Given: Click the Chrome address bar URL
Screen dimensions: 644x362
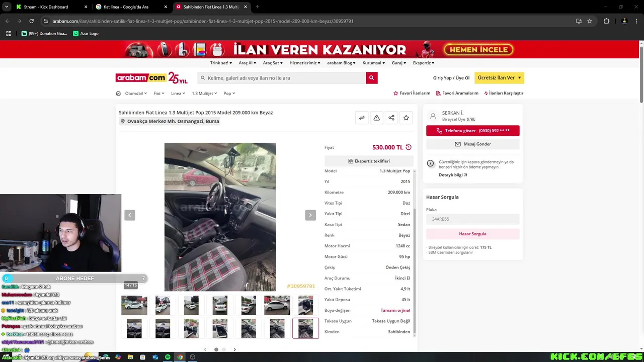Looking at the screenshot, I should tap(203, 21).
